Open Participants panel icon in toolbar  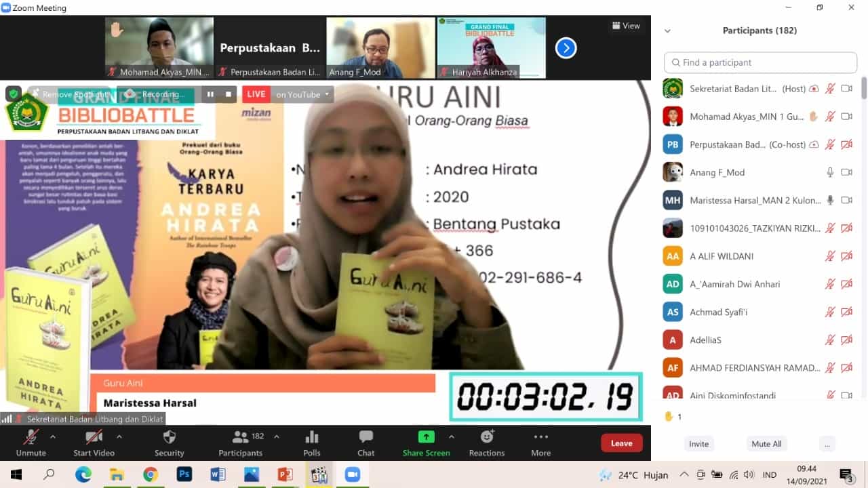pos(241,437)
